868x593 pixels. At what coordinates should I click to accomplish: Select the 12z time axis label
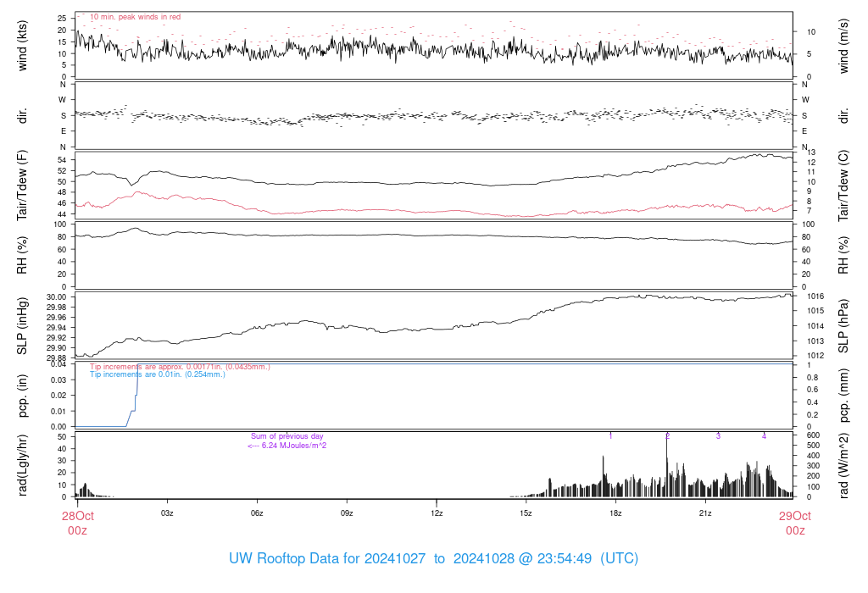[x=437, y=513]
